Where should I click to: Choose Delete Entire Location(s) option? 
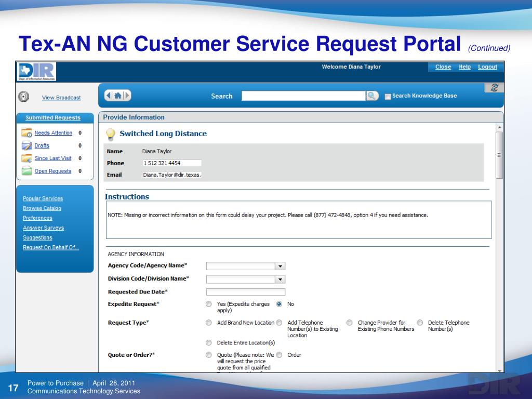click(x=209, y=343)
